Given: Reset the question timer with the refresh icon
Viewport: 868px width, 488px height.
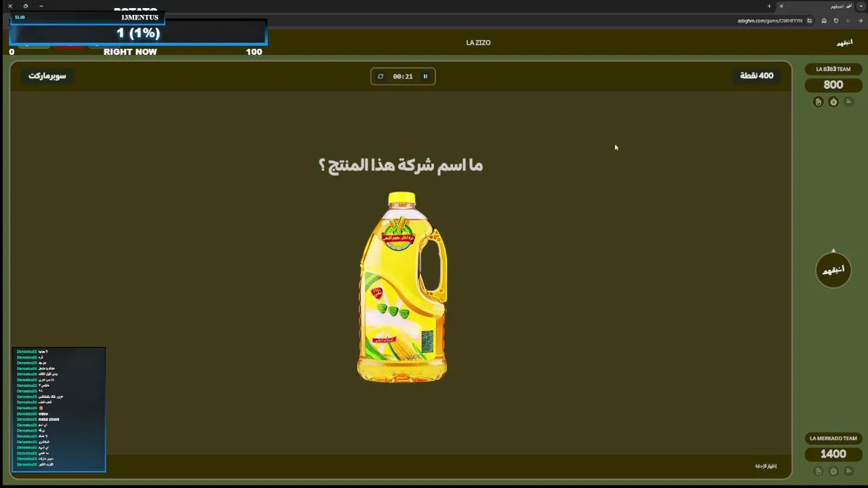Looking at the screenshot, I should [x=380, y=77].
